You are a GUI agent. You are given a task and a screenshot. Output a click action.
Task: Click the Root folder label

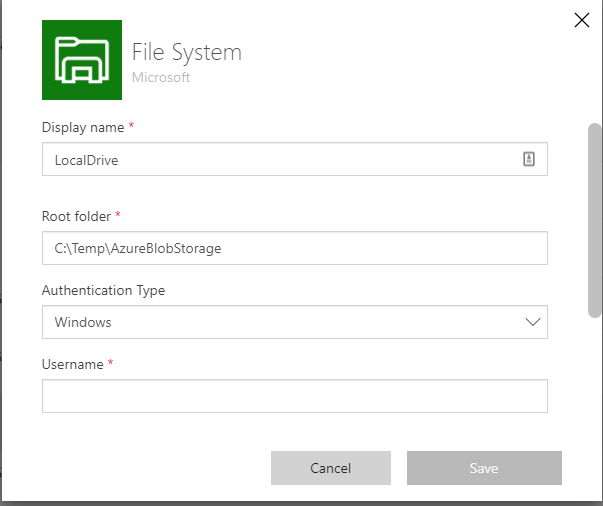(76, 216)
